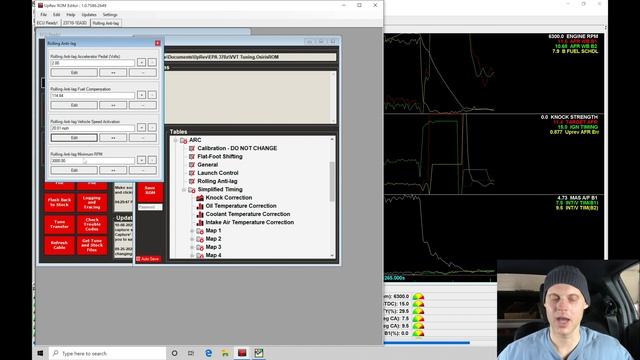This screenshot has width=640, height=360.
Task: Click Get Tune and Stock Files
Action: (92, 245)
